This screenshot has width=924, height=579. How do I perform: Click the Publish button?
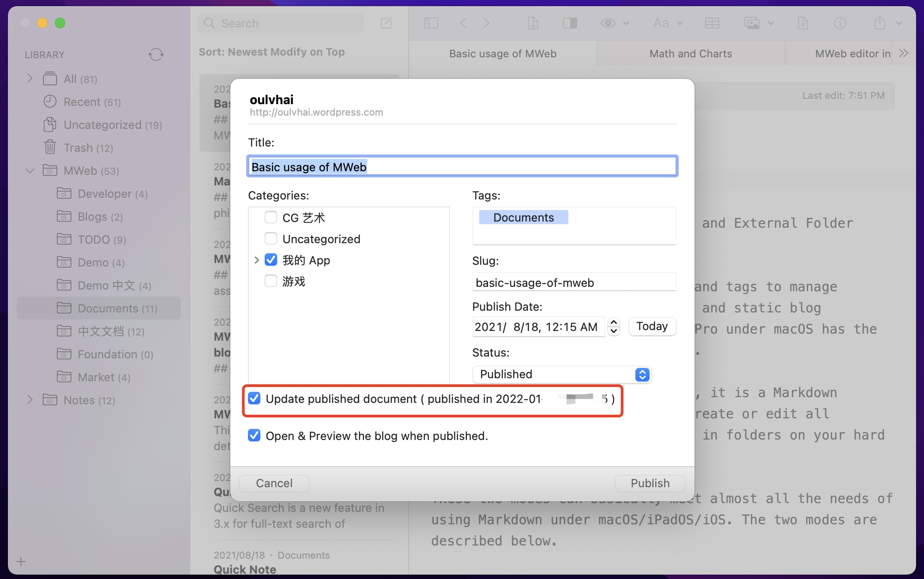pos(650,483)
